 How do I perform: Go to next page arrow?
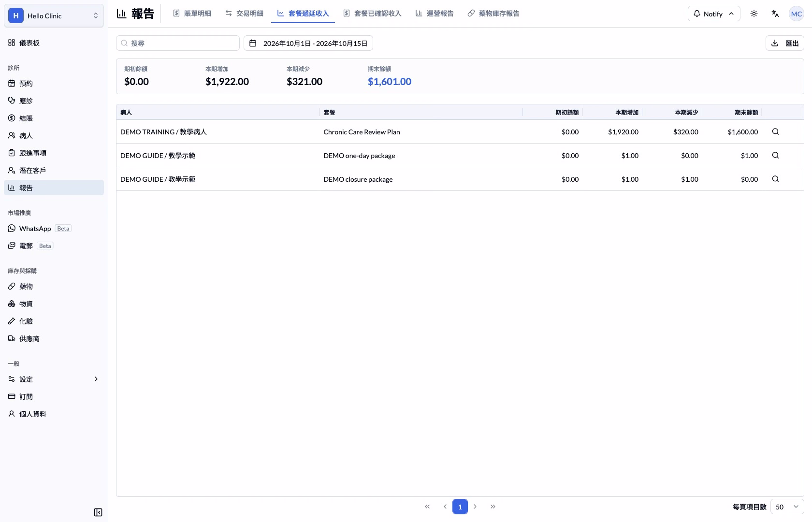click(x=475, y=507)
